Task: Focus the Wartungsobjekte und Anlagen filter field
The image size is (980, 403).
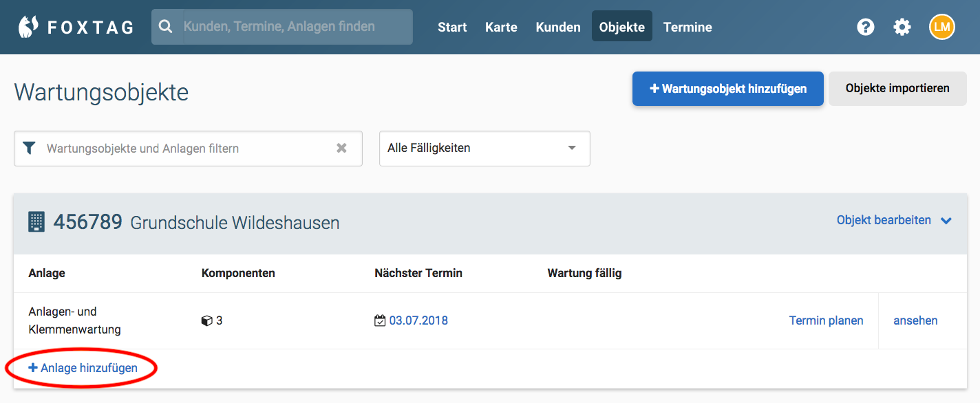Action: (x=188, y=149)
